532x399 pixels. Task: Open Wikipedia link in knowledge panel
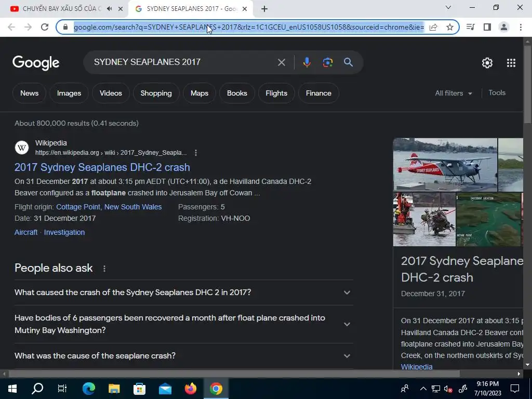(417, 366)
